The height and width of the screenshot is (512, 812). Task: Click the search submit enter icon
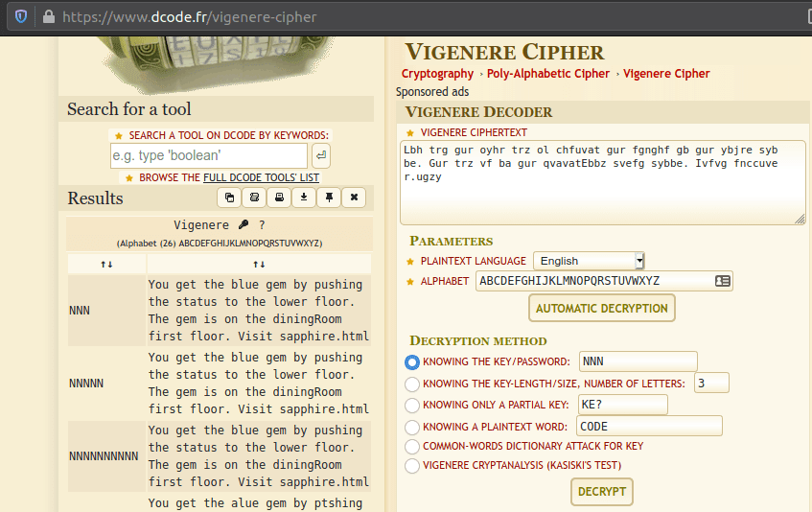pos(321,155)
